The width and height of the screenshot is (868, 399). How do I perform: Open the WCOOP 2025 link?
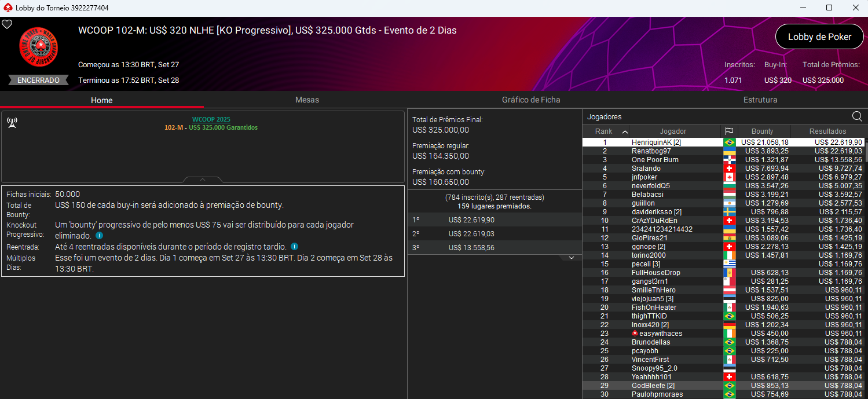click(211, 119)
